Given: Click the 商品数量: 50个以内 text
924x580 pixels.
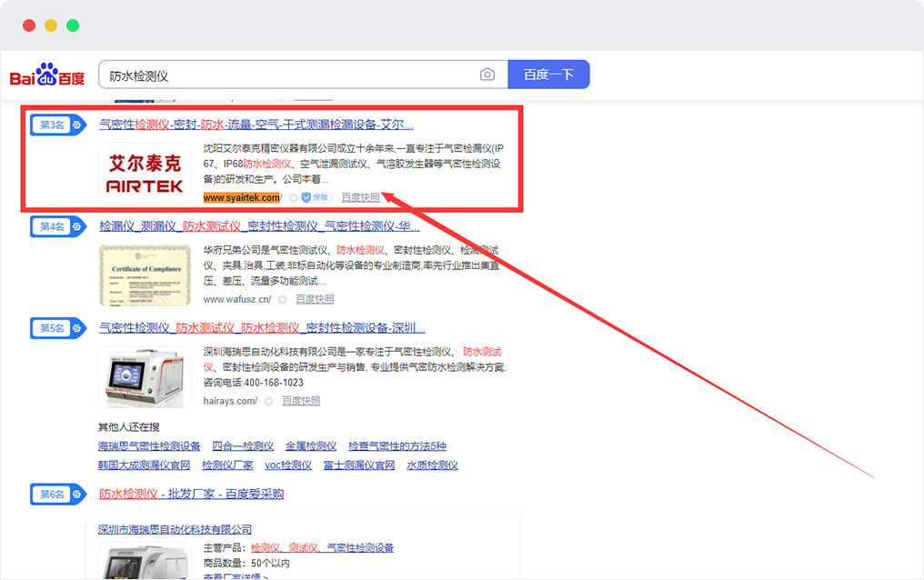Looking at the screenshot, I should [246, 564].
